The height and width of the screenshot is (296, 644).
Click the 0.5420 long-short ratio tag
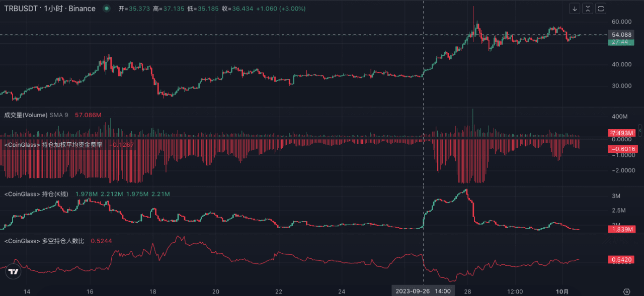coord(622,260)
